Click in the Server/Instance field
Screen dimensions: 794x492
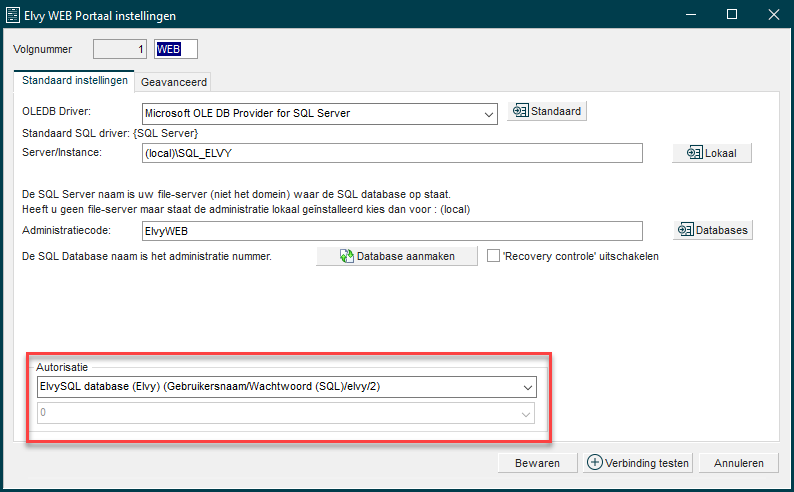coord(392,153)
